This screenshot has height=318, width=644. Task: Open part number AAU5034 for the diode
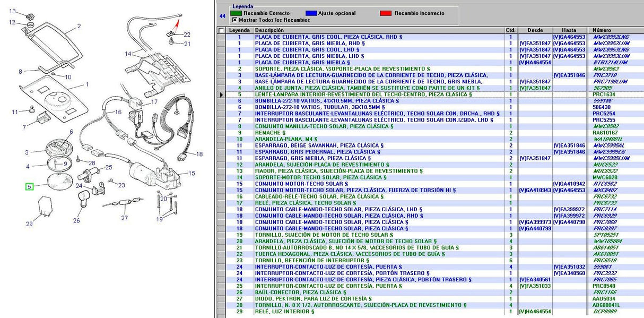pyautogui.click(x=604, y=299)
